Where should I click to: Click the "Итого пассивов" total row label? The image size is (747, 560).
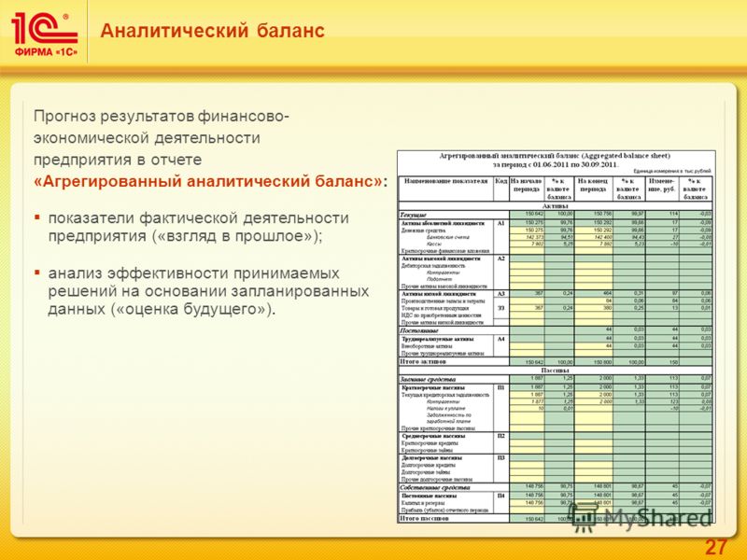click(x=424, y=518)
